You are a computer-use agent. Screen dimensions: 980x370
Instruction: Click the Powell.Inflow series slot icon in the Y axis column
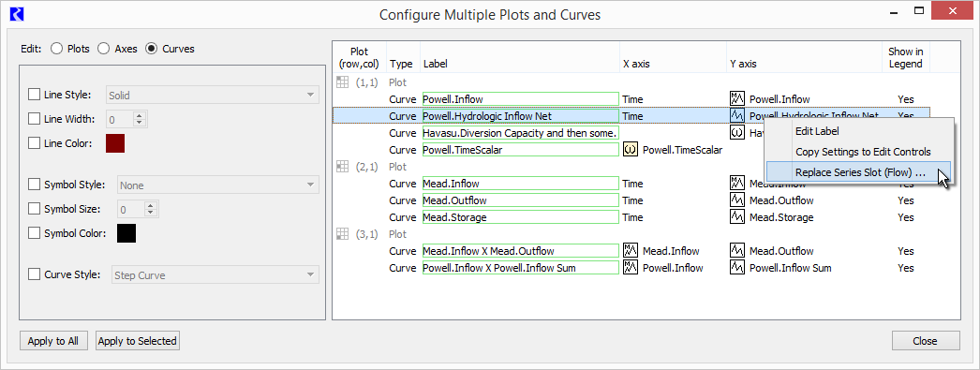pyautogui.click(x=737, y=98)
